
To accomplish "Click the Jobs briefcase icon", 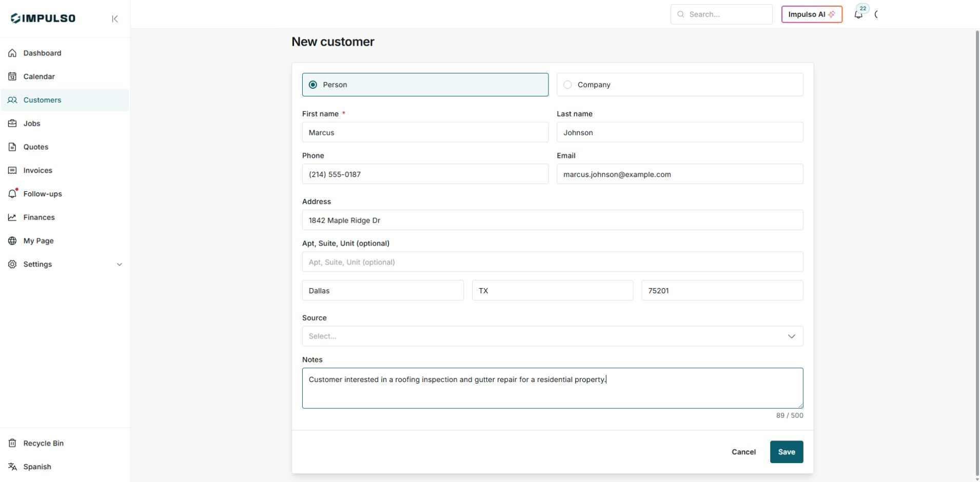I will pyautogui.click(x=12, y=124).
